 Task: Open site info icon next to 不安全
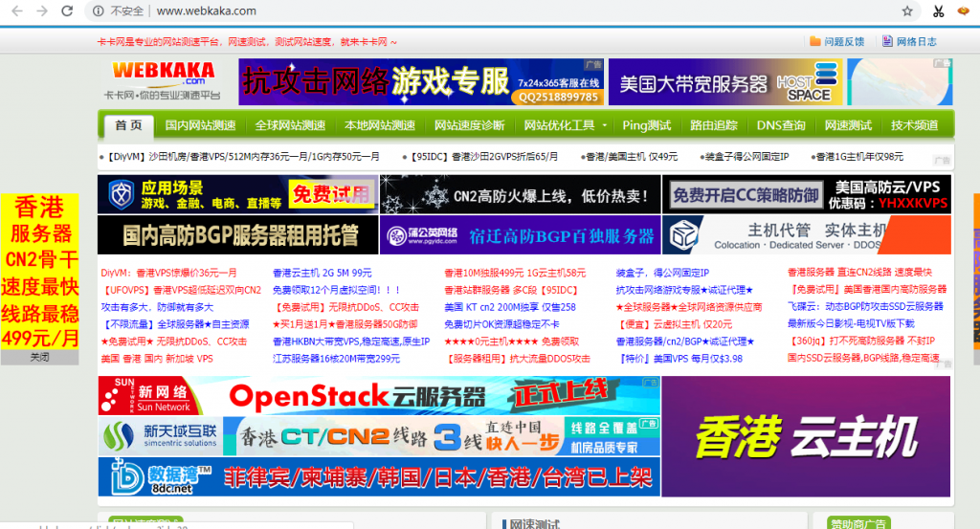coord(99,11)
